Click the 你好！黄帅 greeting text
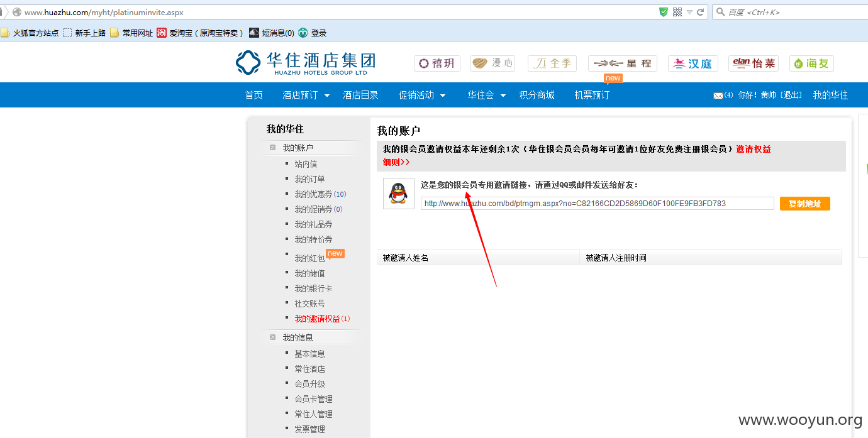The width and height of the screenshot is (868, 438). (x=757, y=96)
